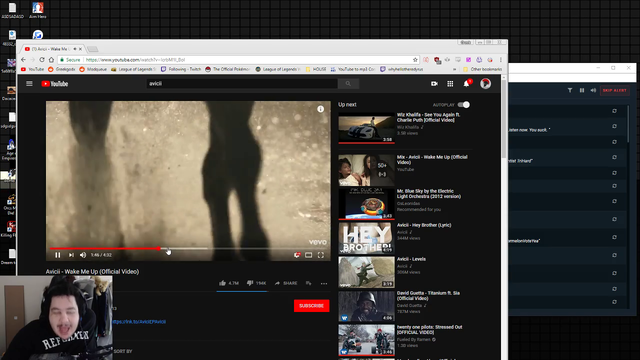Open the Greekgodx bookmark
Viewport: 640px width, 360px height.
(62, 69)
